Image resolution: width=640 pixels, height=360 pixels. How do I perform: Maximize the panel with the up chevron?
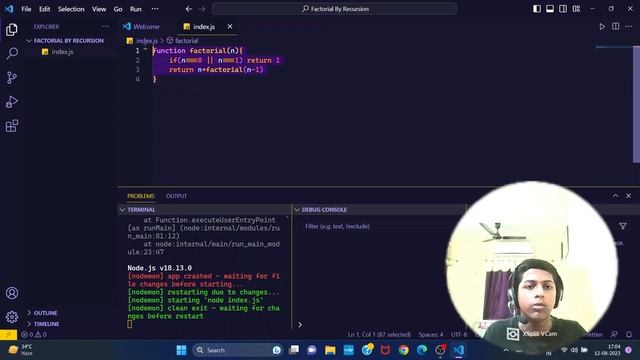615,196
